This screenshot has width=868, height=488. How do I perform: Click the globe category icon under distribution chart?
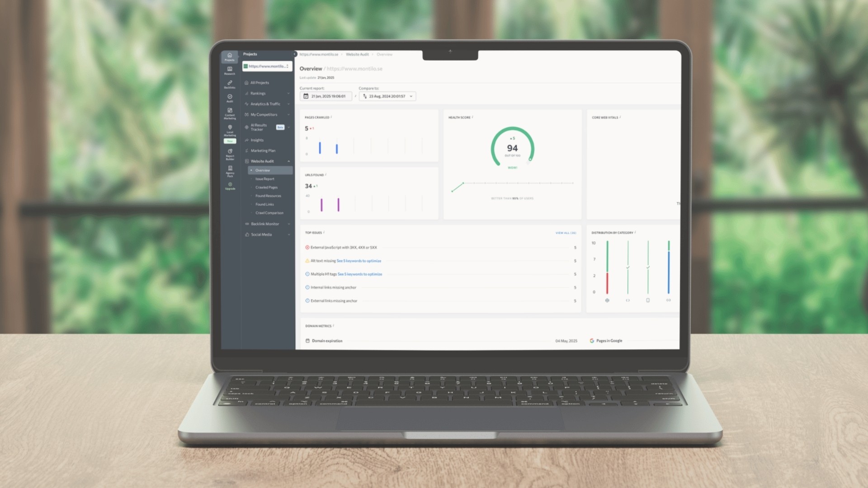pos(607,300)
